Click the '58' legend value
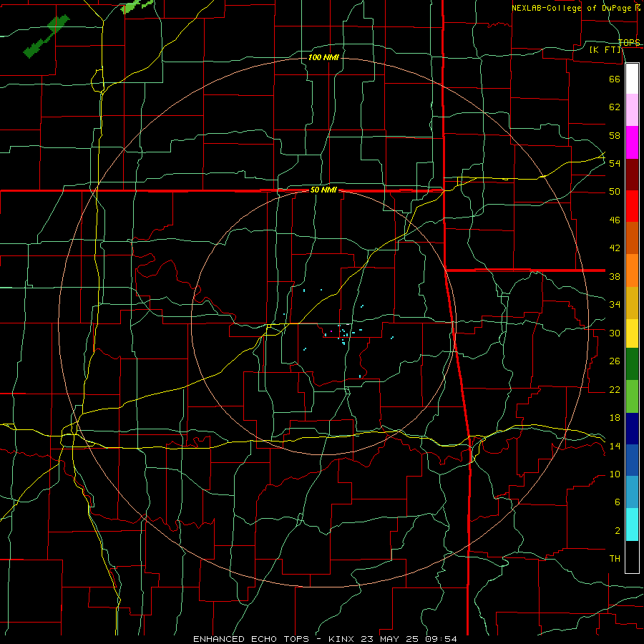The height and width of the screenshot is (644, 644). point(615,135)
